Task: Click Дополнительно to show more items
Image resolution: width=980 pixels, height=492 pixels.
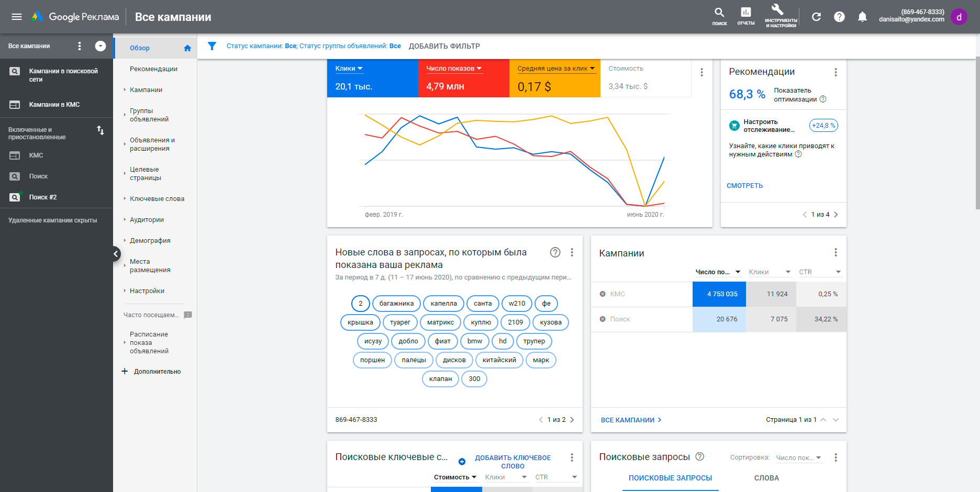Action: [x=157, y=372]
